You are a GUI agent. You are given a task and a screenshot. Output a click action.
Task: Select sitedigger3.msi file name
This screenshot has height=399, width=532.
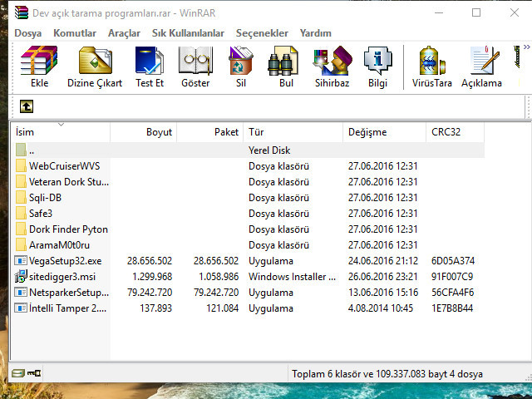(x=62, y=277)
